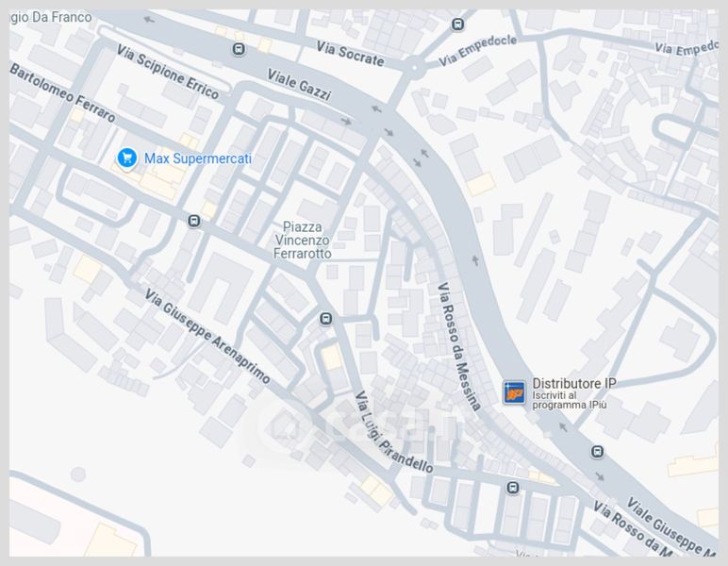Open the bus stop icon on Viale Gazzi
The height and width of the screenshot is (566, 728).
click(x=239, y=49)
